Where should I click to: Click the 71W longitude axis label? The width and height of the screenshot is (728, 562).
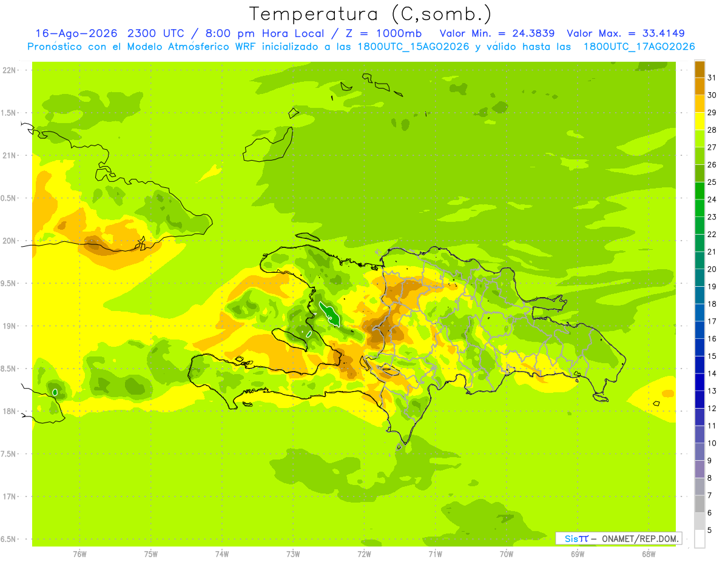[435, 554]
